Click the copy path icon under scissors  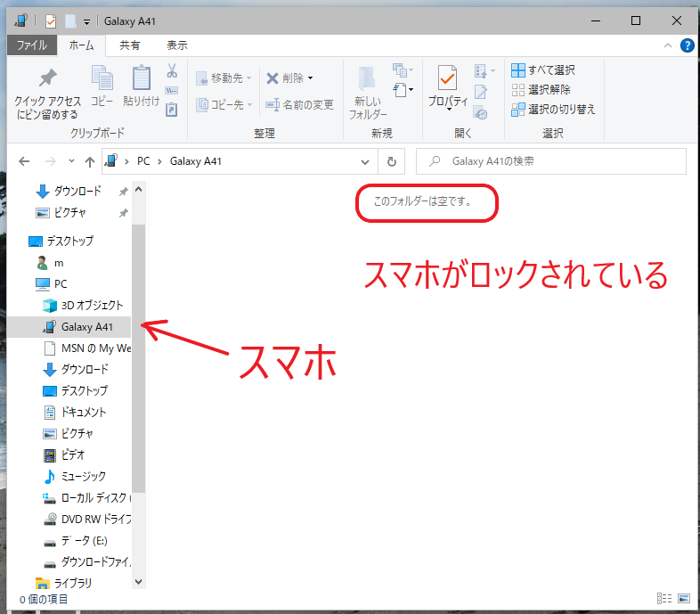point(172,91)
